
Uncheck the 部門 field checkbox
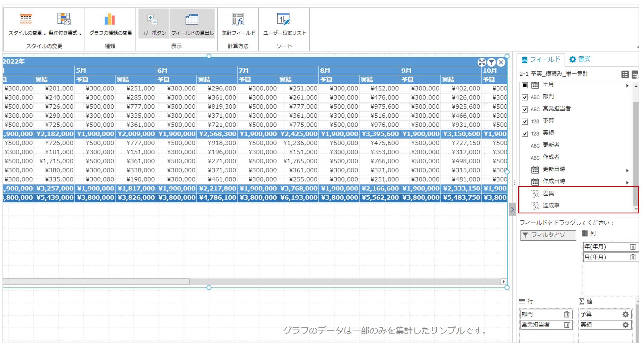pos(525,97)
